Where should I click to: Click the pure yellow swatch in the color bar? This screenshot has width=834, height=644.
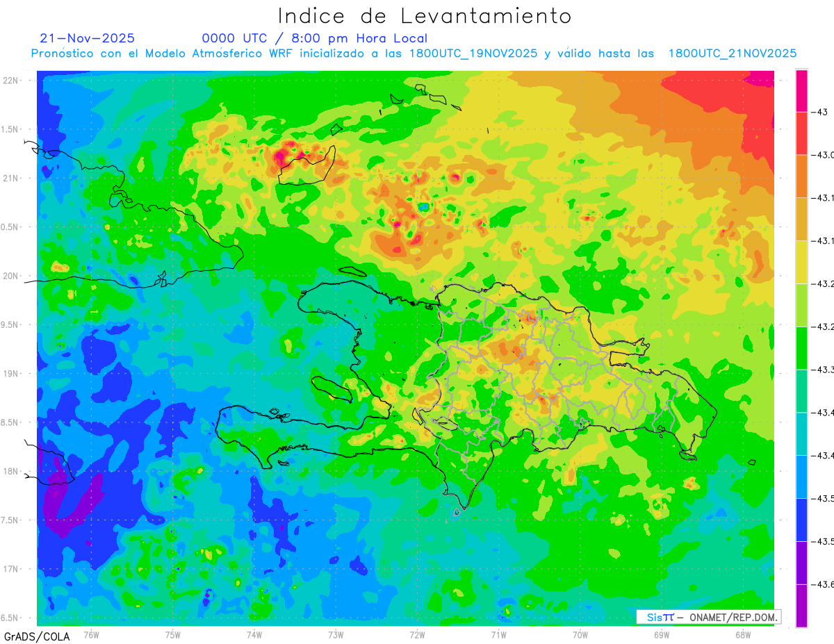pyautogui.click(x=801, y=262)
